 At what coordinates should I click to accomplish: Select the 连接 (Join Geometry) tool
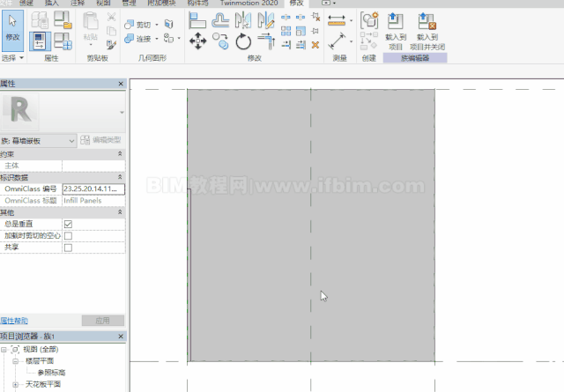pos(137,39)
